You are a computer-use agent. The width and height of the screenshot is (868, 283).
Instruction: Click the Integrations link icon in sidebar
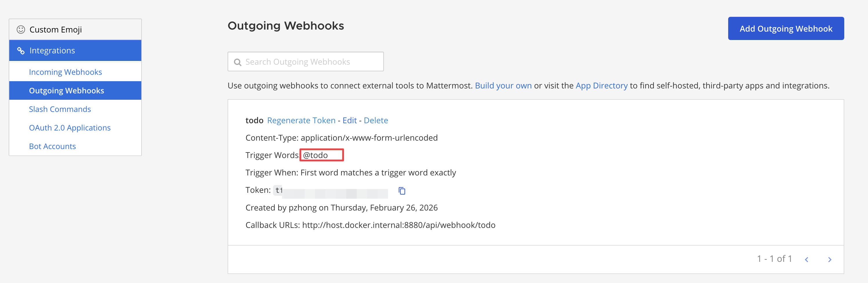click(21, 50)
